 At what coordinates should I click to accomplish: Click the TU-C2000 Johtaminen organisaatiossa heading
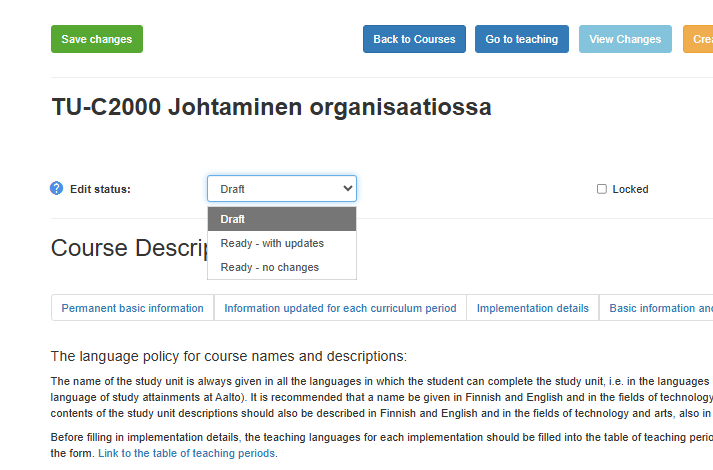tap(271, 107)
